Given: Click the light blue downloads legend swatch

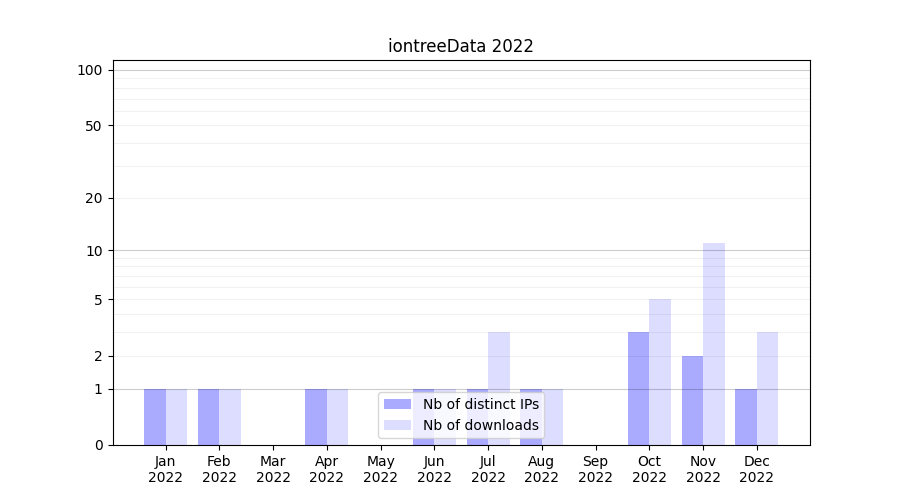Looking at the screenshot, I should click(x=397, y=425).
